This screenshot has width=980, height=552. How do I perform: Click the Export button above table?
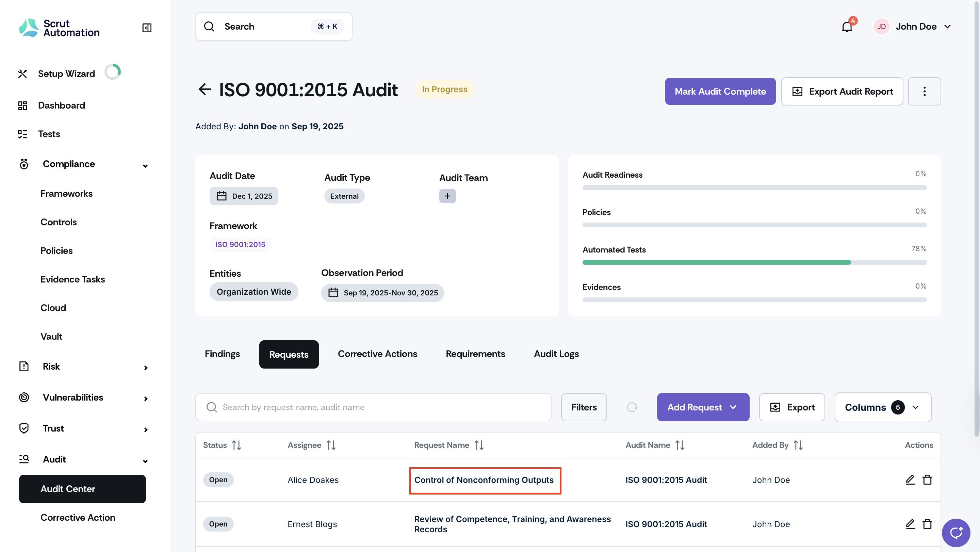[792, 407]
